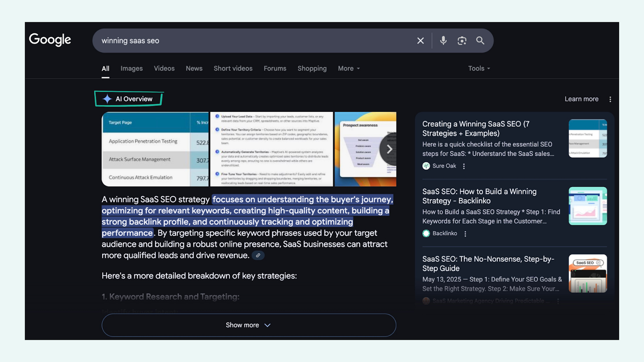The image size is (644, 362).
Task: Click the Sure Oak article thumbnail
Action: [x=588, y=138]
